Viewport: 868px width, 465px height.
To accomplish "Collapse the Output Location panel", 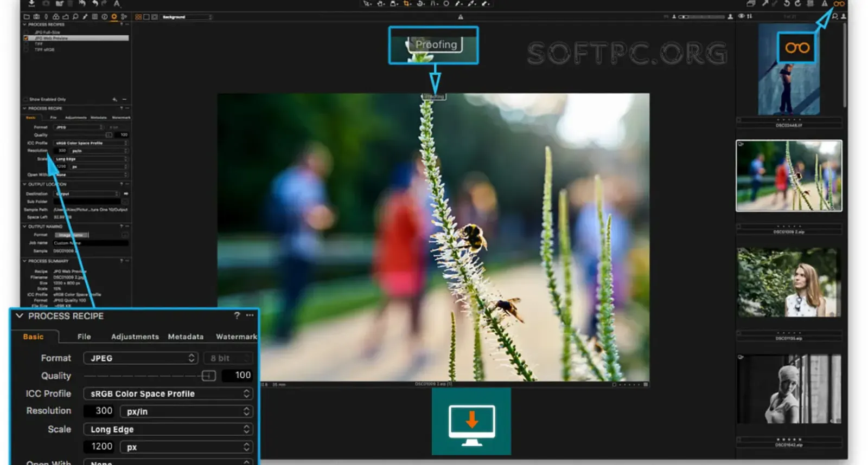I will pyautogui.click(x=25, y=184).
